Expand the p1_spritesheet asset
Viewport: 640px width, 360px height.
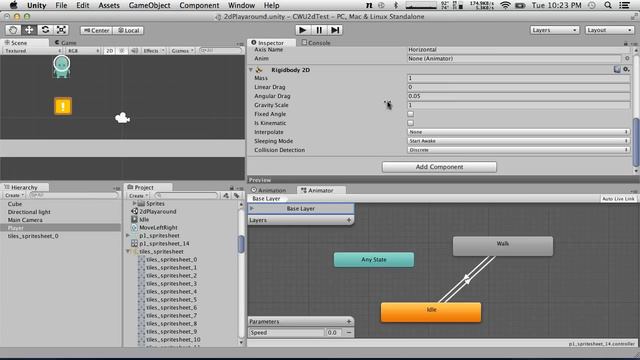[x=128, y=236]
